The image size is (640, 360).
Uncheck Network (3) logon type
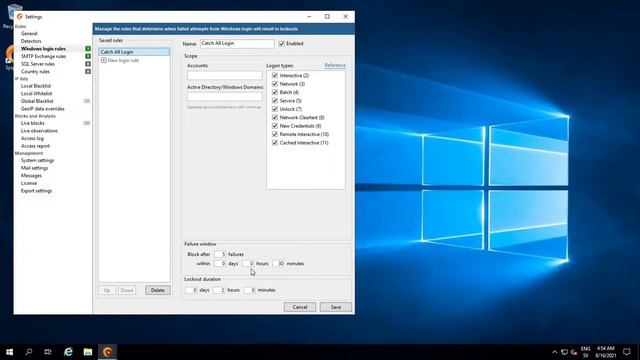pyautogui.click(x=275, y=84)
